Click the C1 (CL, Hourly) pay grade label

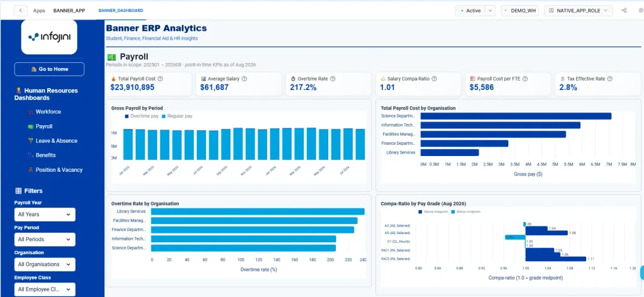[x=398, y=242]
